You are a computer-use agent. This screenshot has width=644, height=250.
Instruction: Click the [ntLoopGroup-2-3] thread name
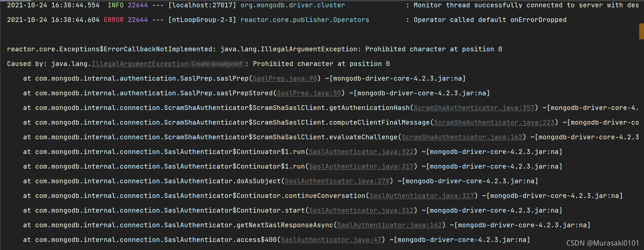[x=202, y=20]
